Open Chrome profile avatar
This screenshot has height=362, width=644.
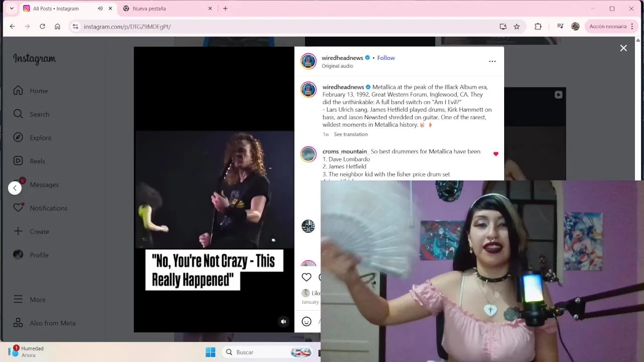point(575,27)
